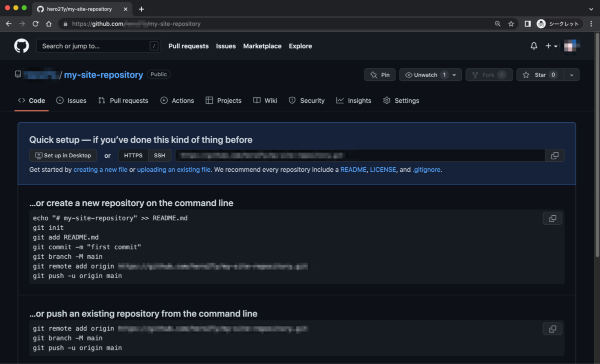Open your profile using the avatar image

pos(571,46)
